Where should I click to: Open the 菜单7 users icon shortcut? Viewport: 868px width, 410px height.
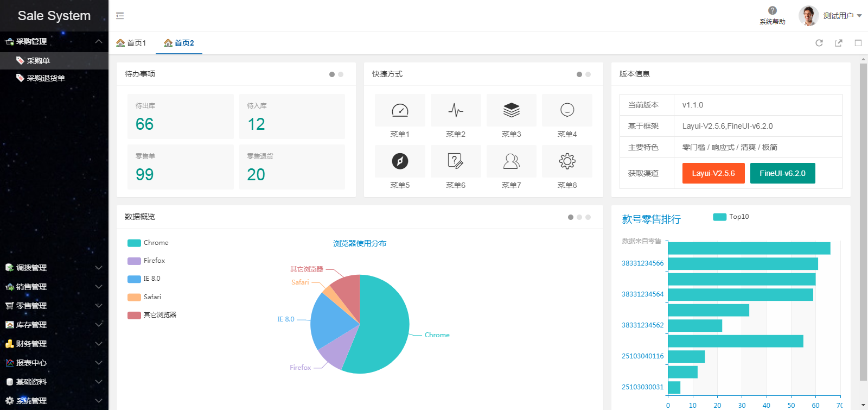coord(511,161)
